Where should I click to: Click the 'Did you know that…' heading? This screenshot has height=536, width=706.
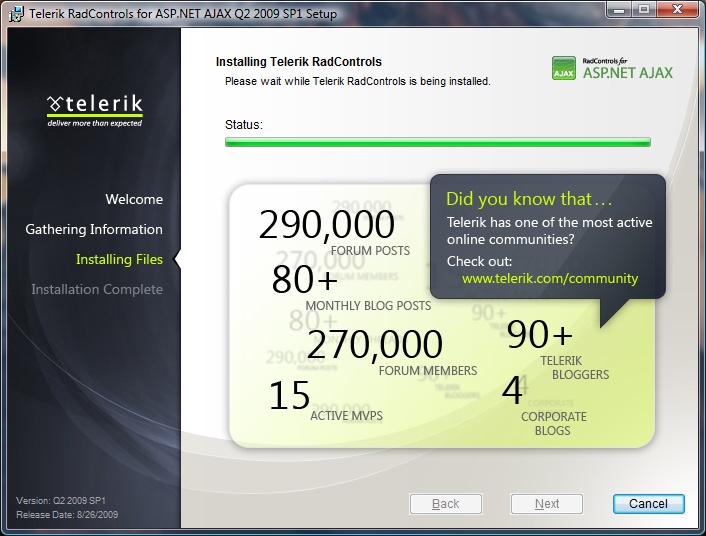coord(530,199)
